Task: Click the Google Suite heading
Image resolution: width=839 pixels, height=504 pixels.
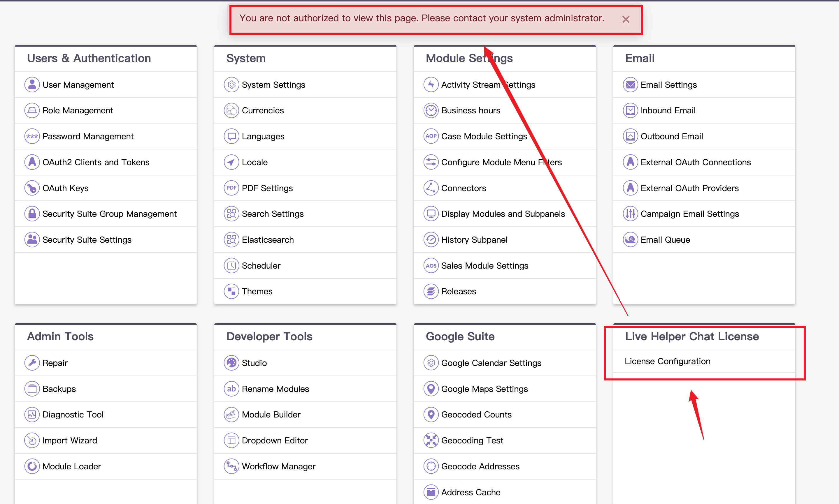Action: [x=460, y=336]
